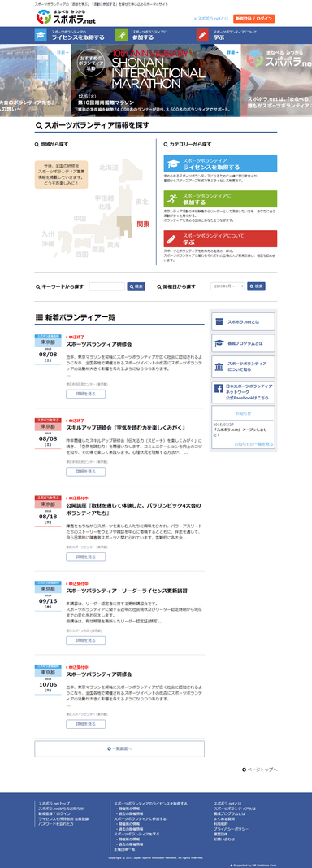Open ライセンスを取得する nav menu item
The width and height of the screenshot is (312, 868).
pos(69,36)
